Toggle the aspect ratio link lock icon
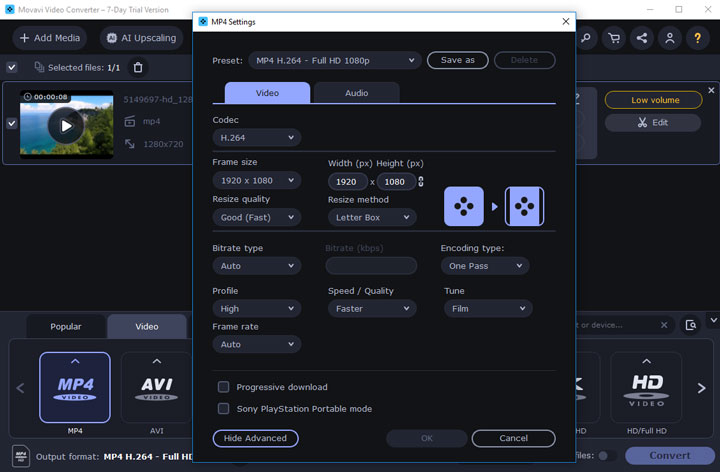Viewport: 720px width, 472px height. pyautogui.click(x=421, y=181)
